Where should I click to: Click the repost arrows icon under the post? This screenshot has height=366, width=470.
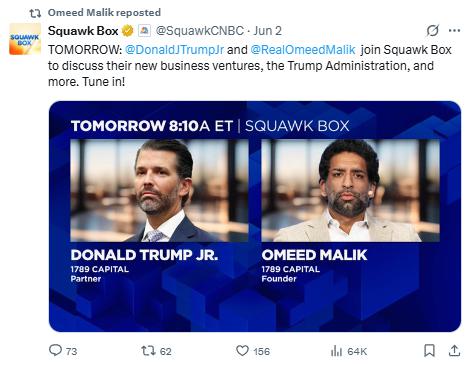148,351
